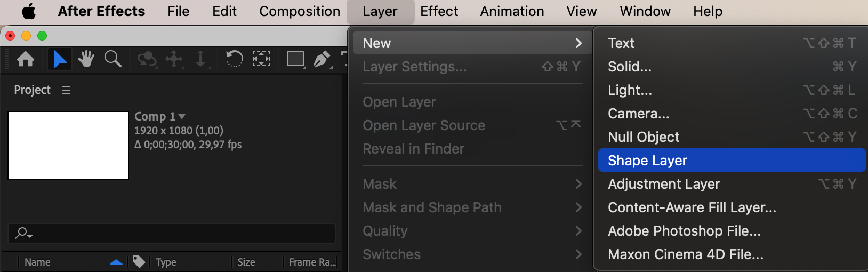Viewport: 868px width, 272px height.
Task: Click the Home icon in toolbar
Action: point(26,59)
